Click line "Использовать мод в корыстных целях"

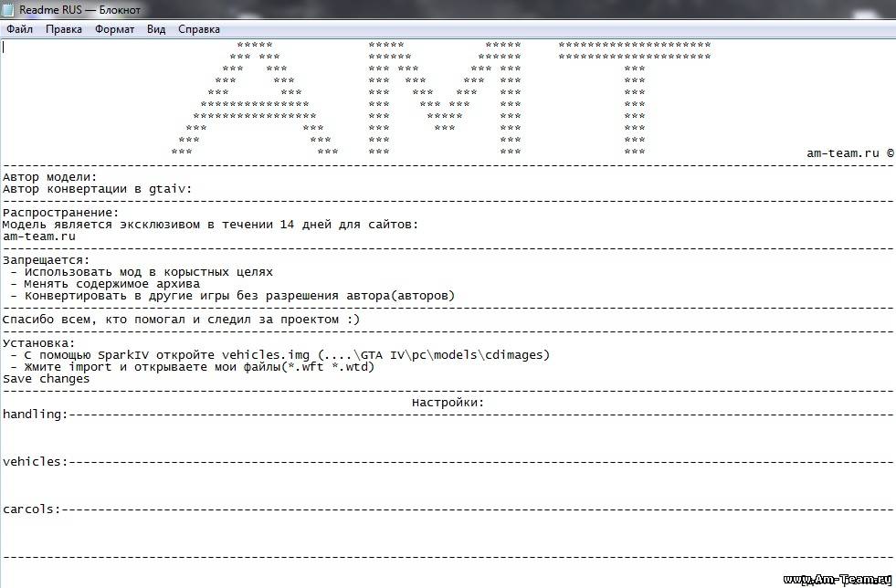(x=142, y=272)
